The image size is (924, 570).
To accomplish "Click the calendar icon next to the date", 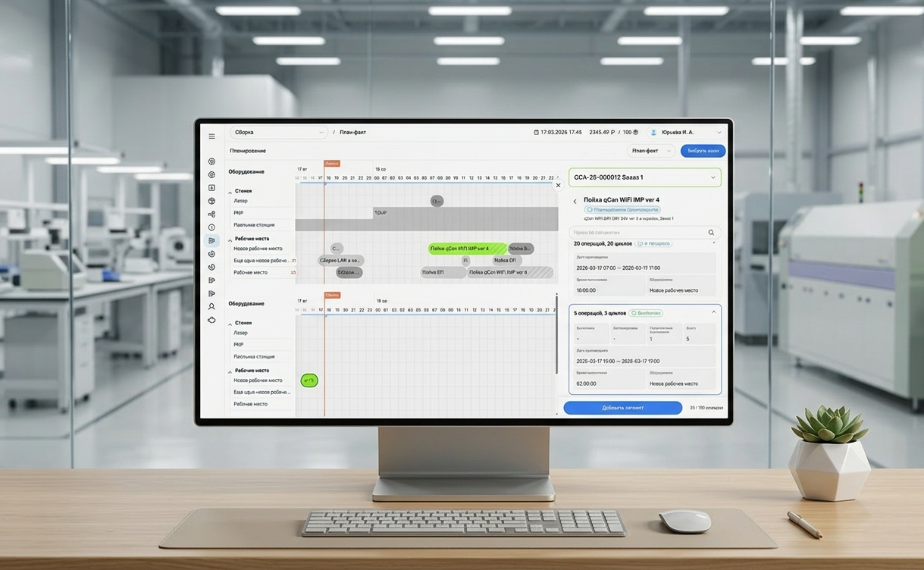I will pos(536,133).
